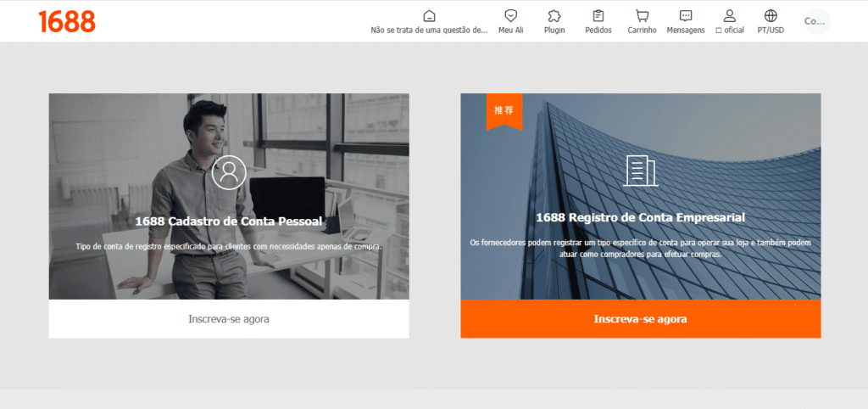Open Mensagens chat bubble icon

coord(686,16)
